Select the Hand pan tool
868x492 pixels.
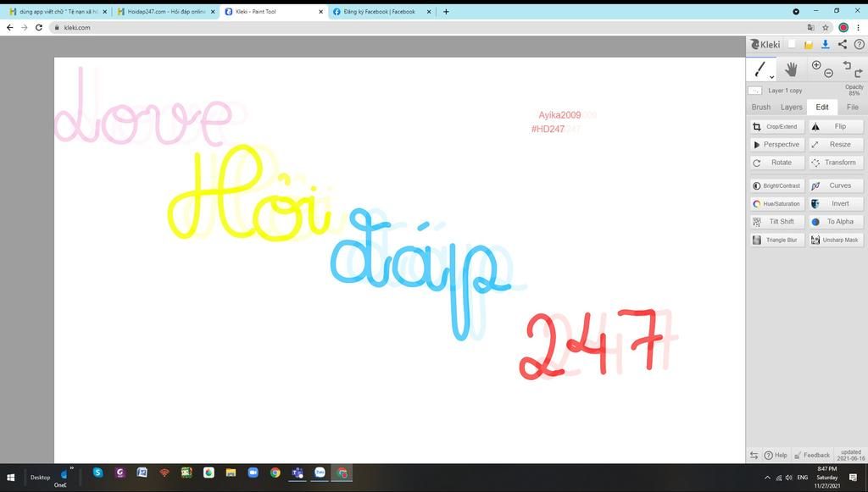791,69
